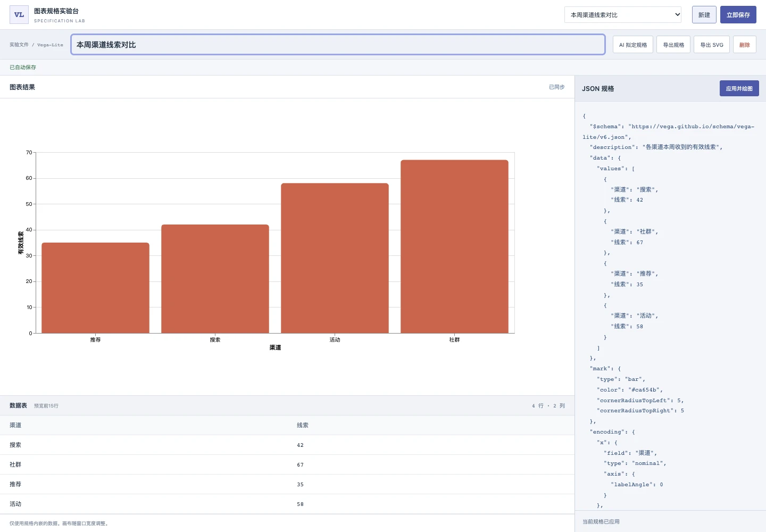766x532 pixels.
Task: Click the 社群 bar in the chart
Action: coord(454,246)
